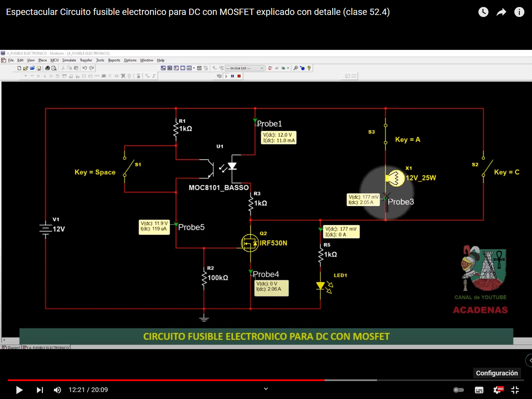
Task: Click the video title text
Action: (x=198, y=12)
